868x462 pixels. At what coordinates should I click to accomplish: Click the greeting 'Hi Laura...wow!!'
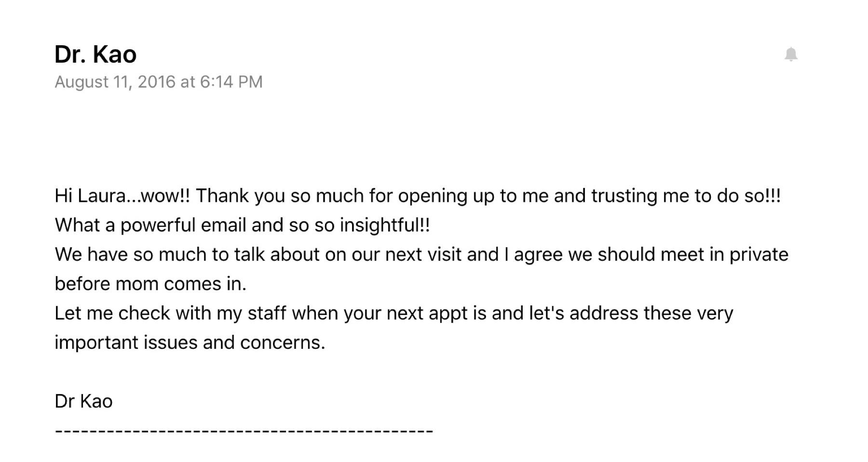pyautogui.click(x=122, y=196)
